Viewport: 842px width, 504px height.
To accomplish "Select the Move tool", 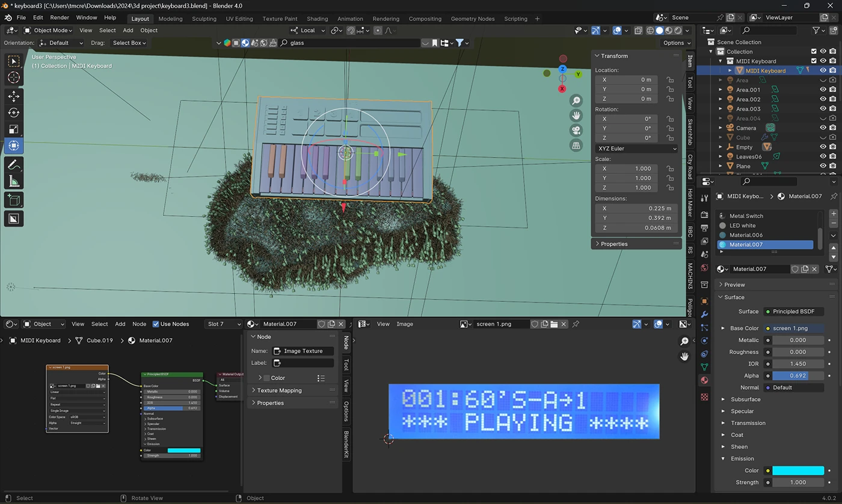I will click(14, 96).
